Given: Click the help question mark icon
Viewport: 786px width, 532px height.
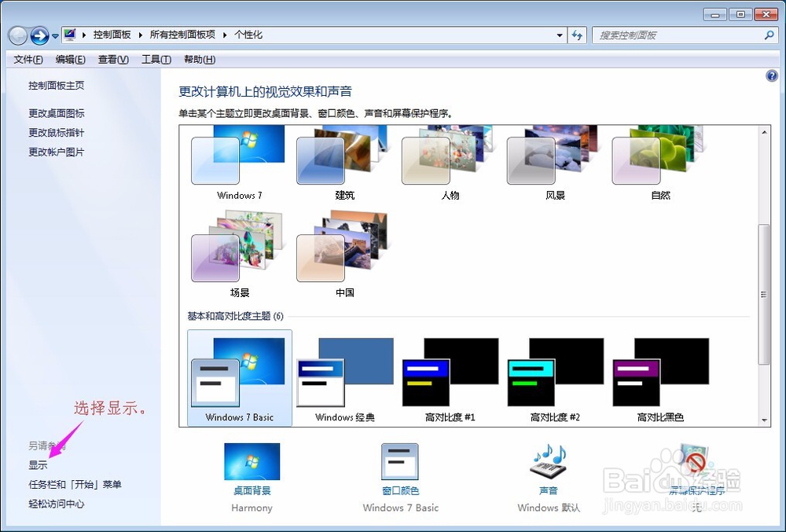Looking at the screenshot, I should tap(771, 75).
